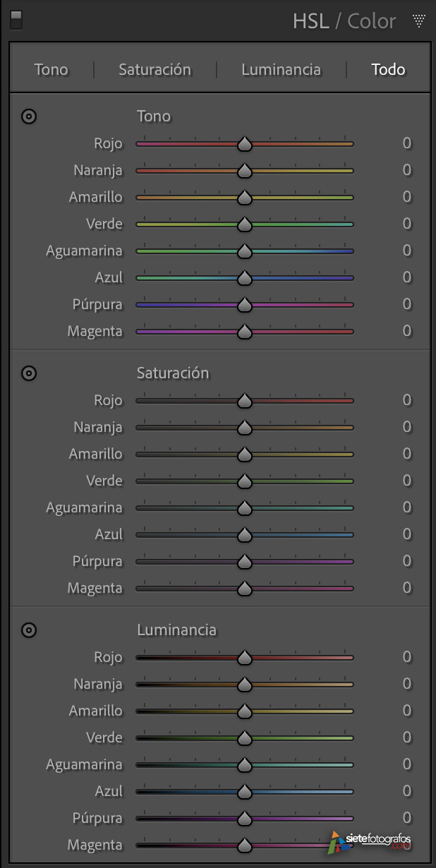436x868 pixels.
Task: Click the Naranja label in the Tono section
Action: (98, 170)
